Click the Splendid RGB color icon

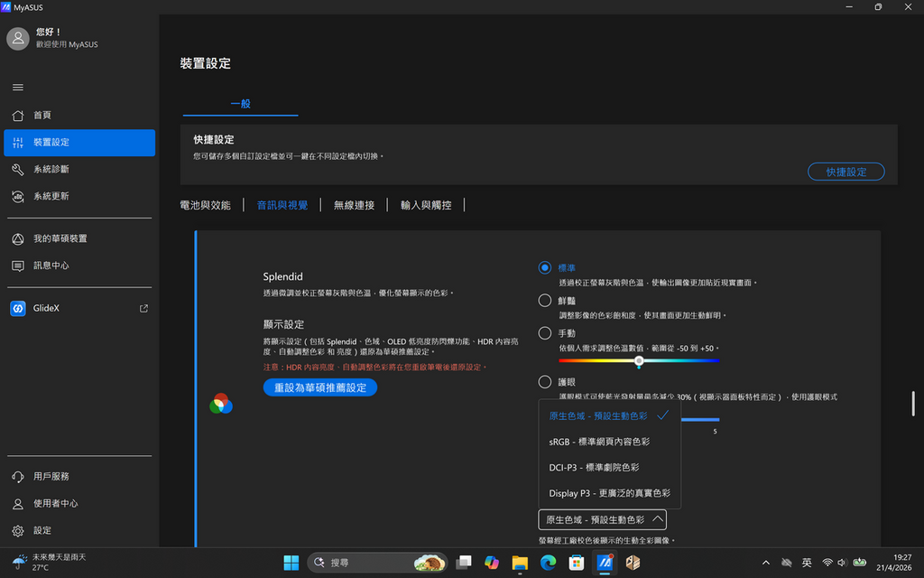point(221,404)
